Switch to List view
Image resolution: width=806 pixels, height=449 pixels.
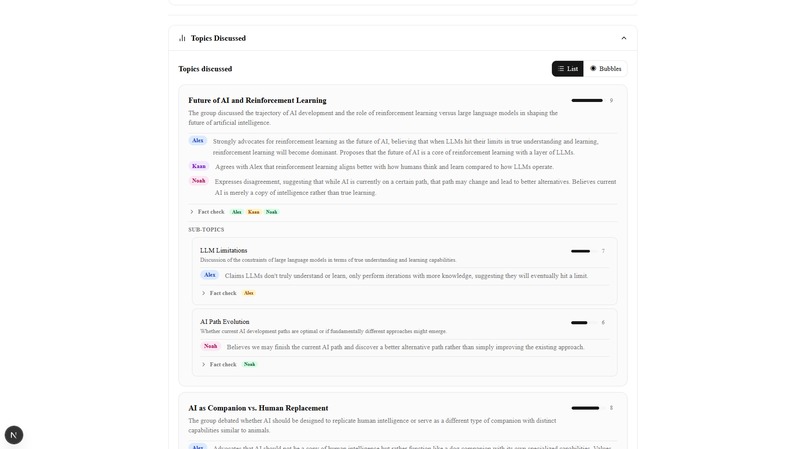click(x=567, y=68)
